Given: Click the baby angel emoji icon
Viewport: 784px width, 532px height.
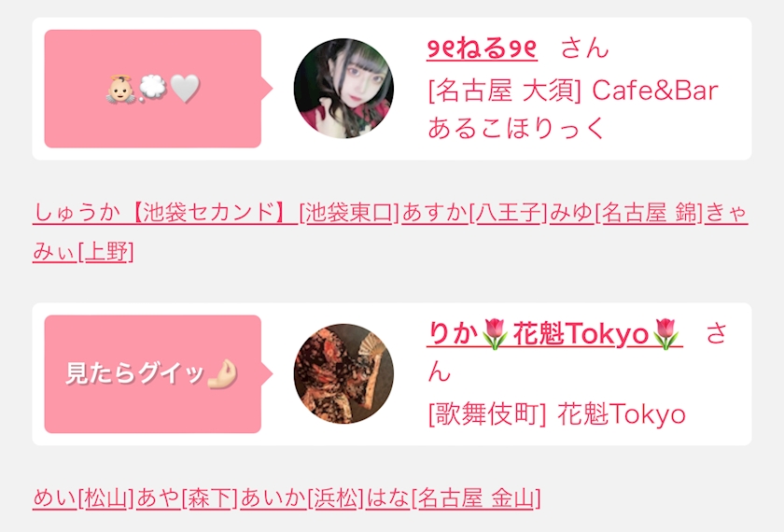Looking at the screenshot, I should click(x=120, y=89).
